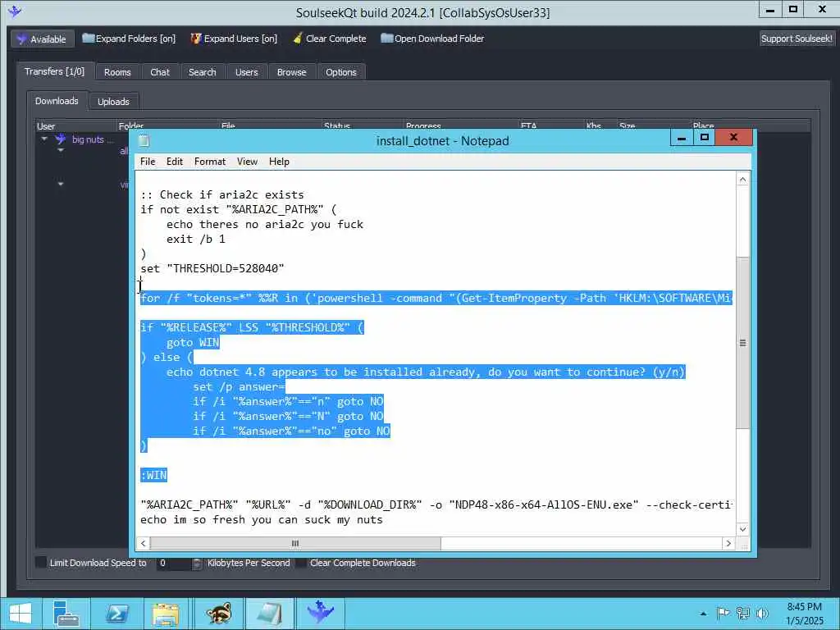
Task: Open the Windows Start button
Action: [x=20, y=614]
